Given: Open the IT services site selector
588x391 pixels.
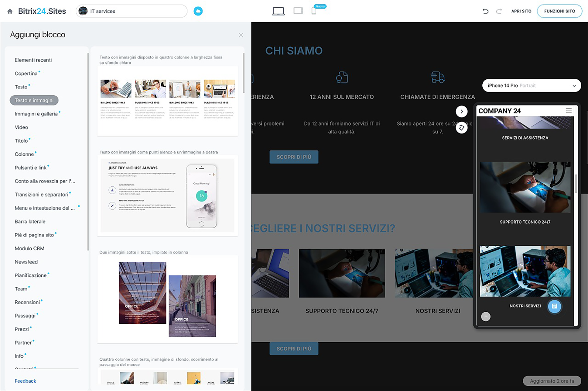Looking at the screenshot, I should 131,11.
